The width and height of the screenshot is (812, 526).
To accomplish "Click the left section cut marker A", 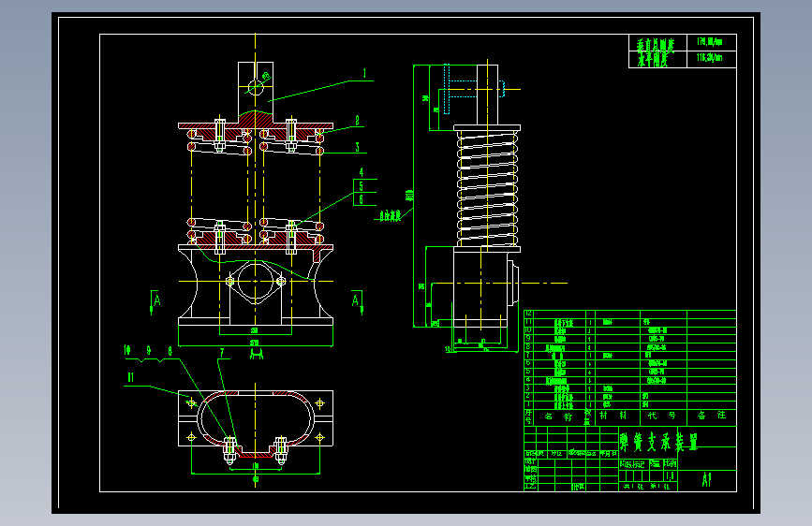I will pyautogui.click(x=157, y=300).
